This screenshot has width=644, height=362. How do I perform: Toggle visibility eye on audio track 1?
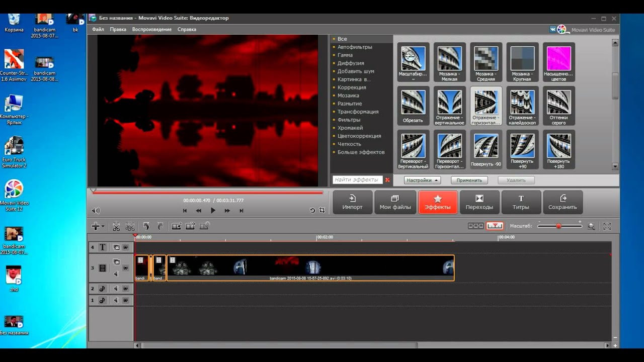(125, 300)
